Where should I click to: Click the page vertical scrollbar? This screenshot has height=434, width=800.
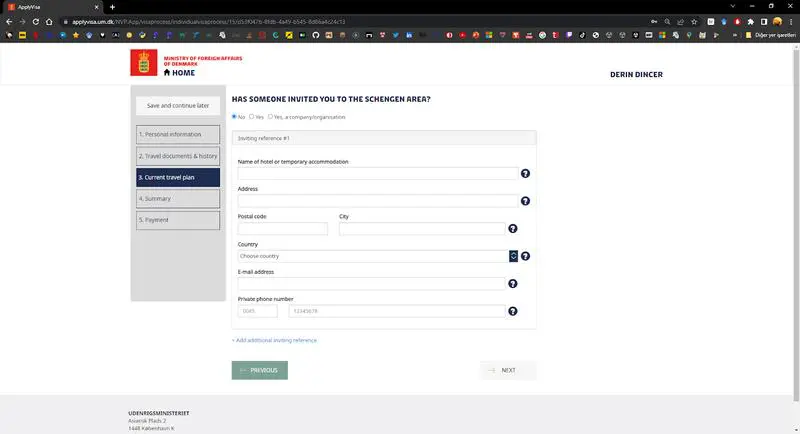pyautogui.click(x=796, y=224)
